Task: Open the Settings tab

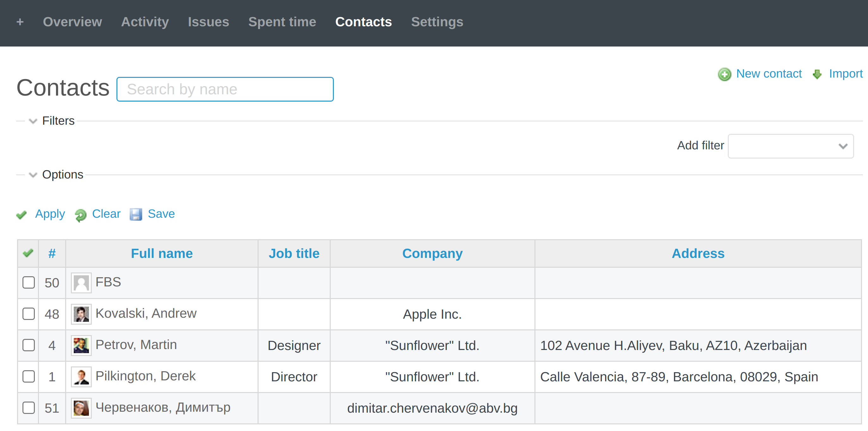Action: pyautogui.click(x=437, y=22)
